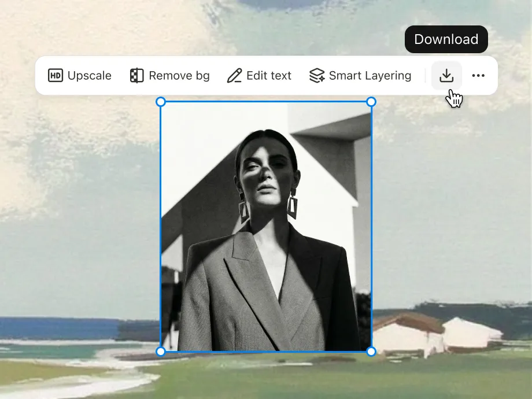Open the Smart Layering stacked layers icon
The height and width of the screenshot is (399, 532).
point(317,76)
